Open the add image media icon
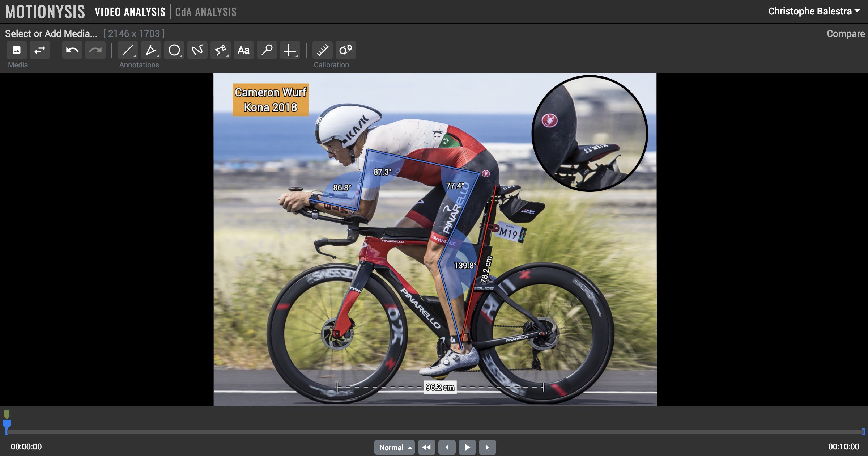Screen dimensions: 868x456 click(17, 50)
